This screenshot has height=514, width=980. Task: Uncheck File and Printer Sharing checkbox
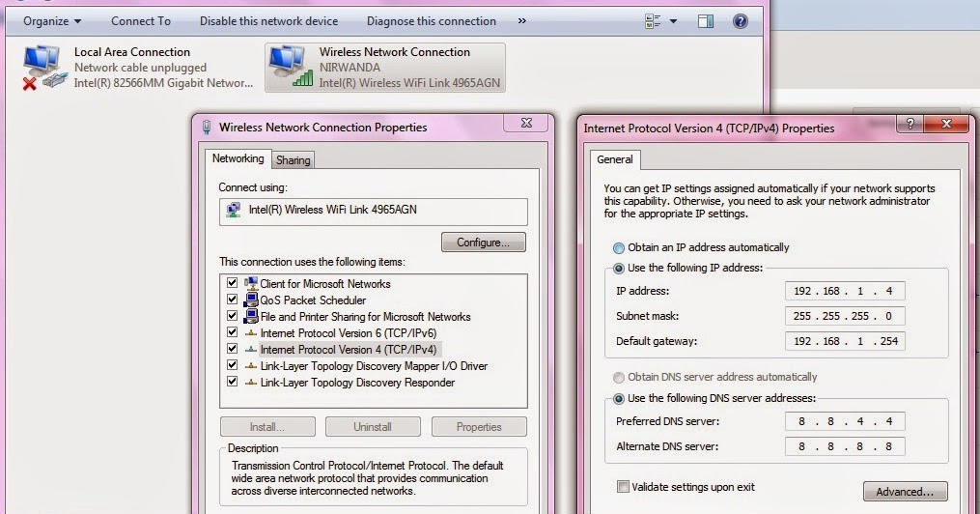point(233,316)
